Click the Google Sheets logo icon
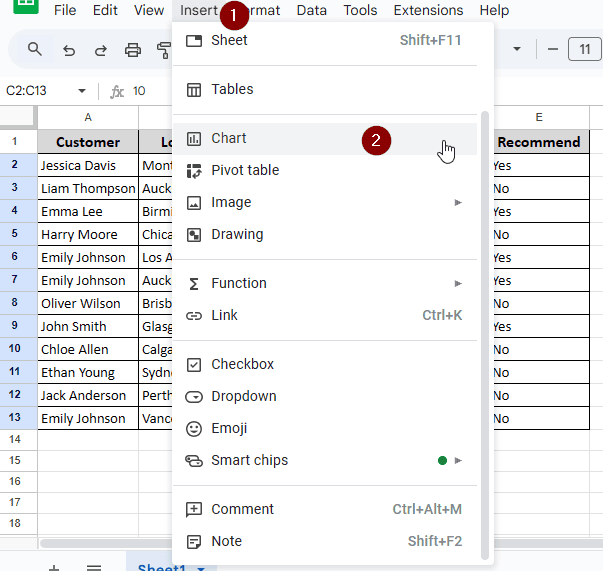 26,6
